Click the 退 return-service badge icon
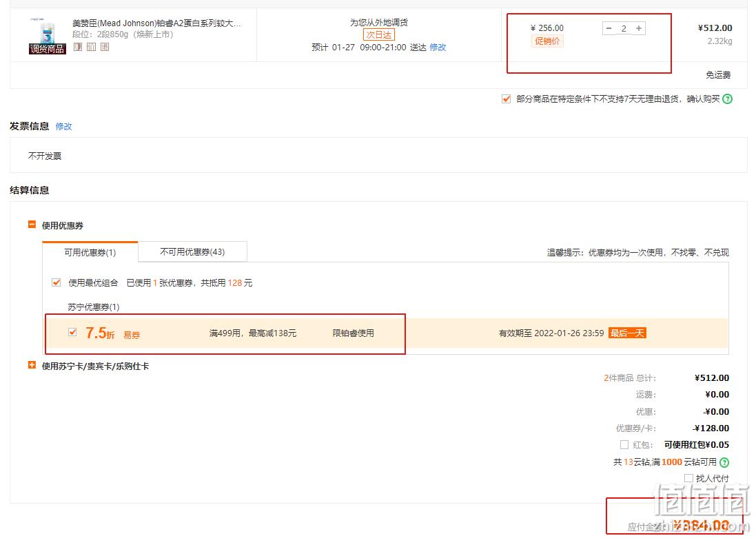This screenshot has height=538, width=756. point(105,47)
